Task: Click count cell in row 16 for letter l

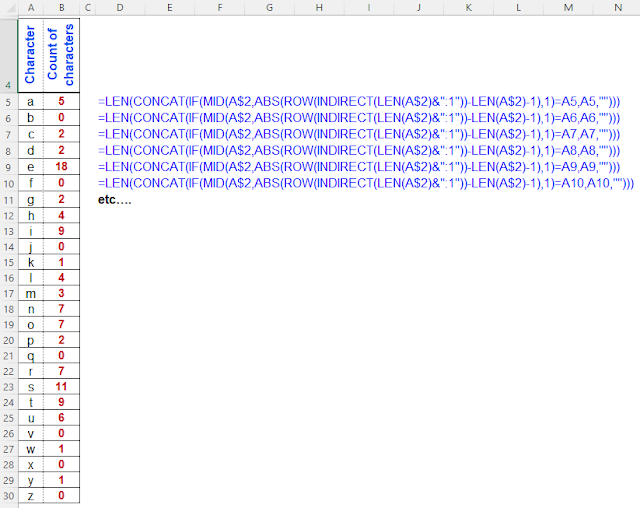Action: (x=62, y=277)
